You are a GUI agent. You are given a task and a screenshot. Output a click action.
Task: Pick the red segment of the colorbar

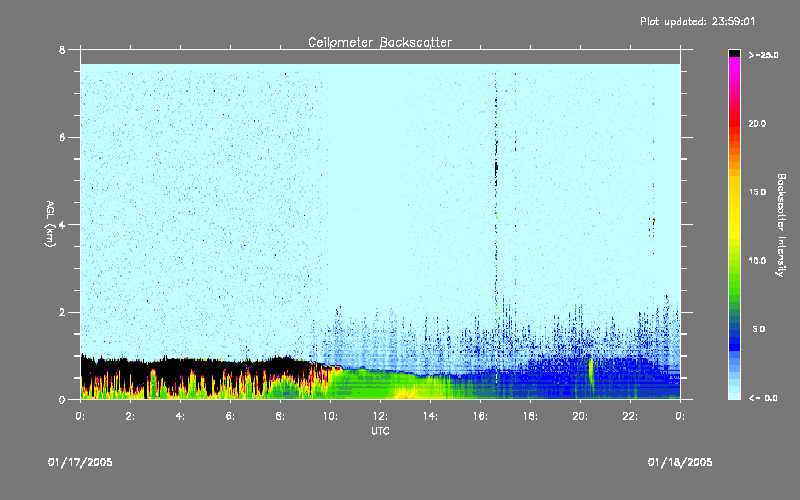click(734, 125)
